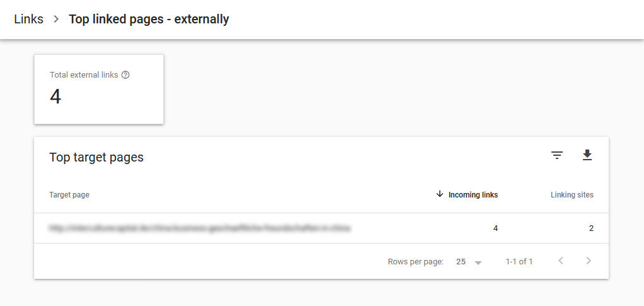Select the 25 rows per page value
Viewport: 644px width, 306px height.
coord(461,262)
